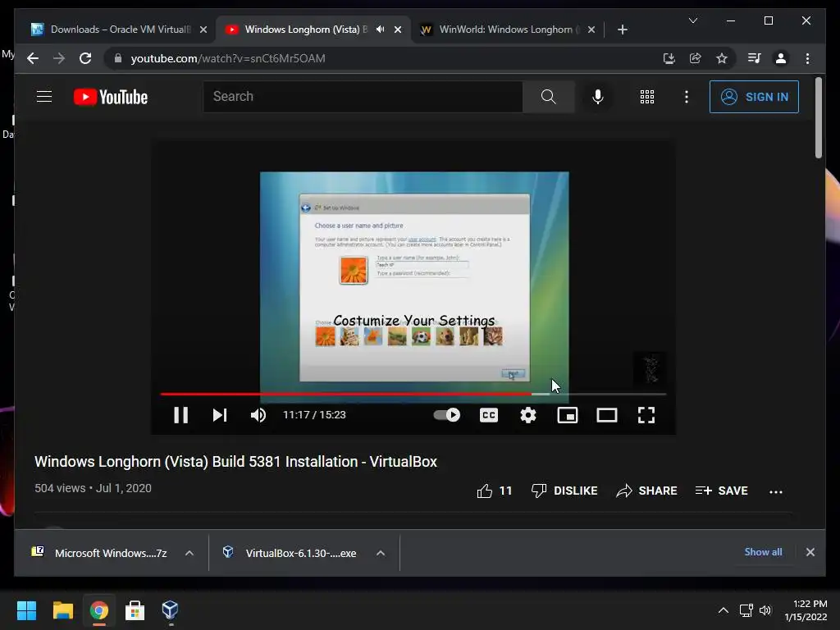The height and width of the screenshot is (630, 840).
Task: Open more actions ellipsis under video
Action: (x=776, y=491)
